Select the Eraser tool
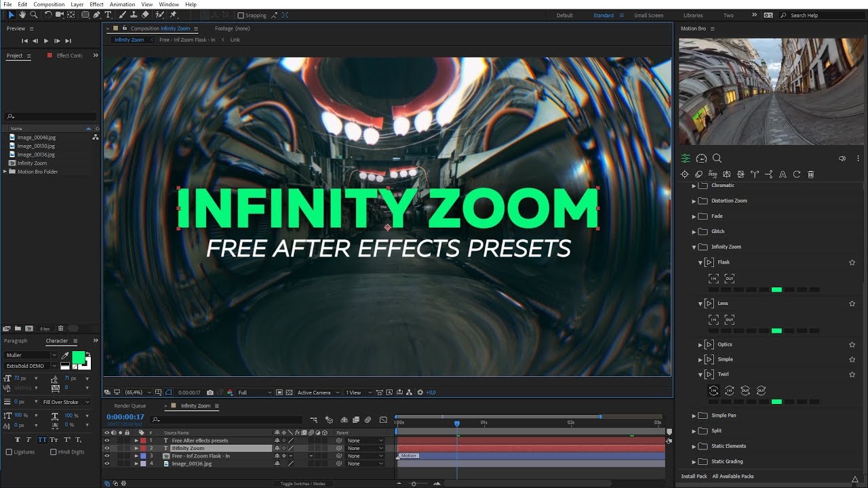The height and width of the screenshot is (488, 868). click(x=144, y=14)
